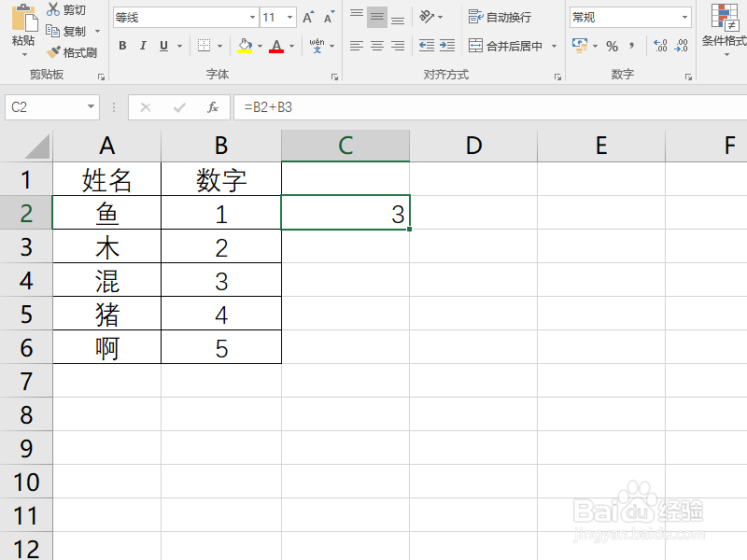Select cell A5 containing 猪
Screen dimensions: 747x560
[106, 314]
